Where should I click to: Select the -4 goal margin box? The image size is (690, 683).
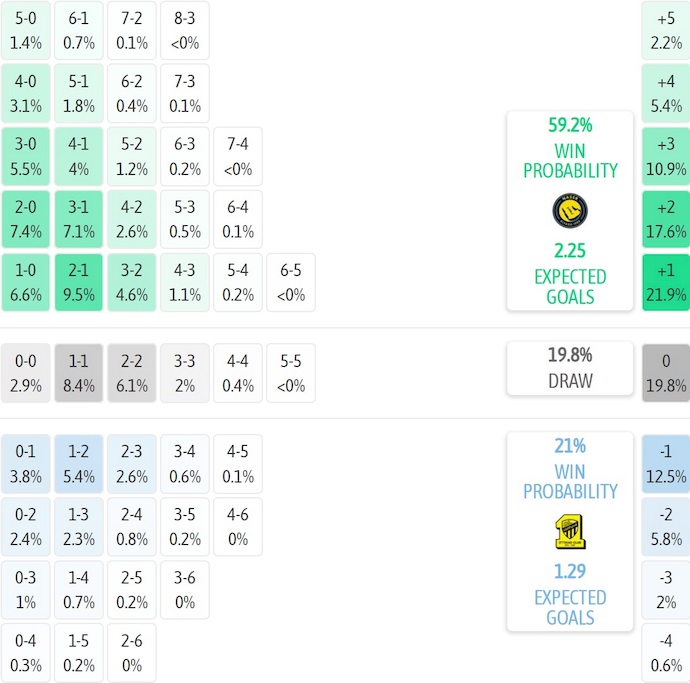coord(666,653)
